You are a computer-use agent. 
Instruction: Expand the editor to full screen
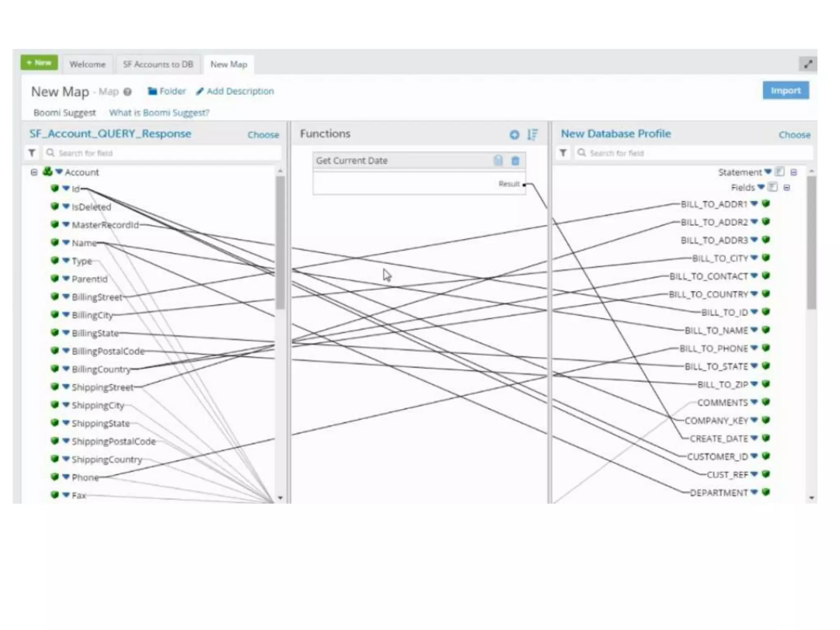point(808,64)
